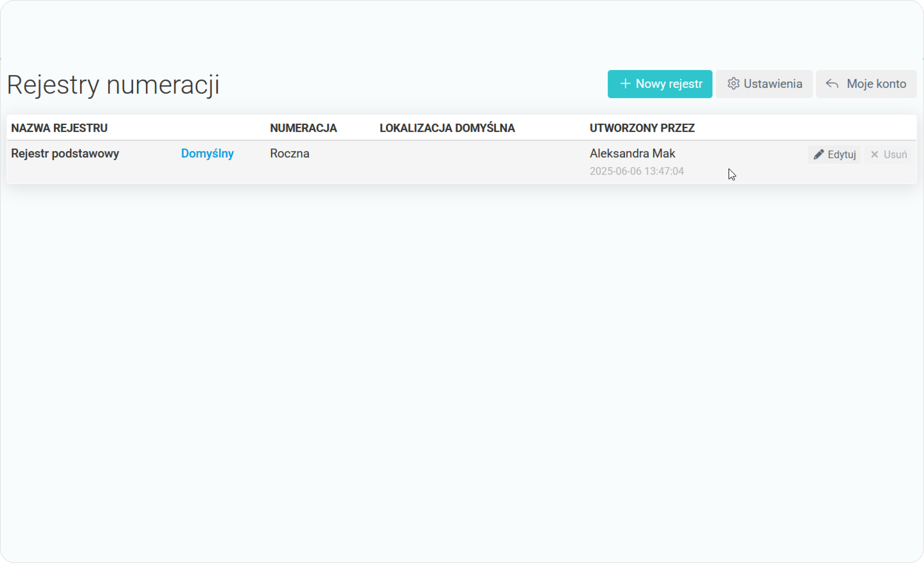The image size is (924, 563).
Task: Click the Rejestry numeracji page title
Action: coord(113,85)
